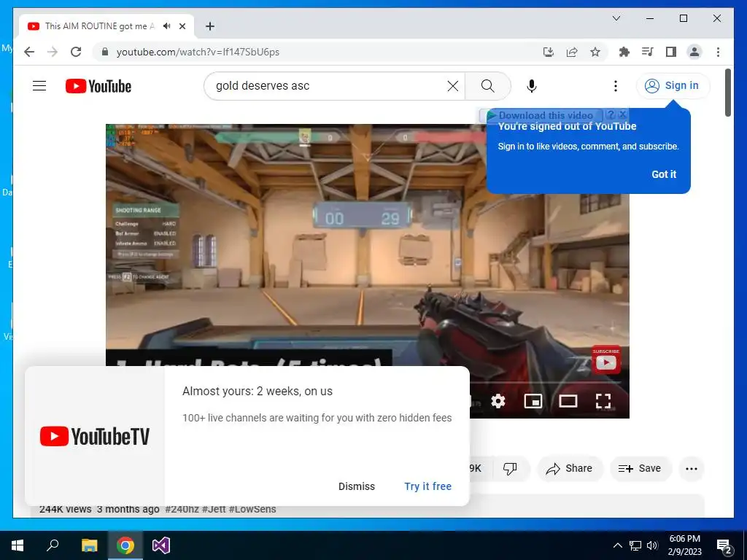Open the YouTube guide hamburger menu
747x560 pixels.
39,86
